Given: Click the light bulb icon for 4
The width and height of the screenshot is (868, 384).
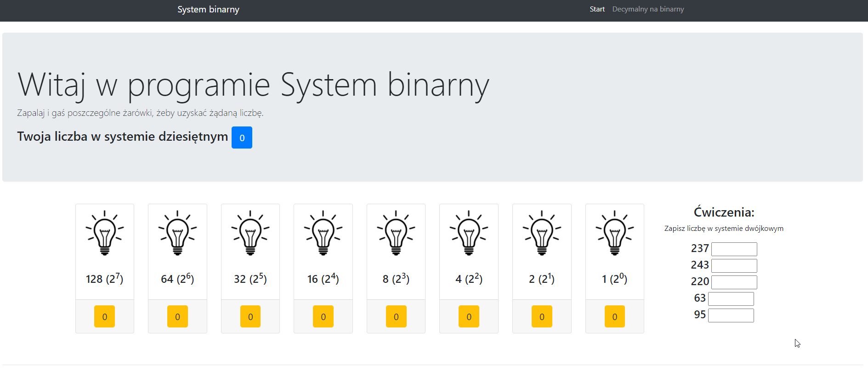Looking at the screenshot, I should point(469,233).
